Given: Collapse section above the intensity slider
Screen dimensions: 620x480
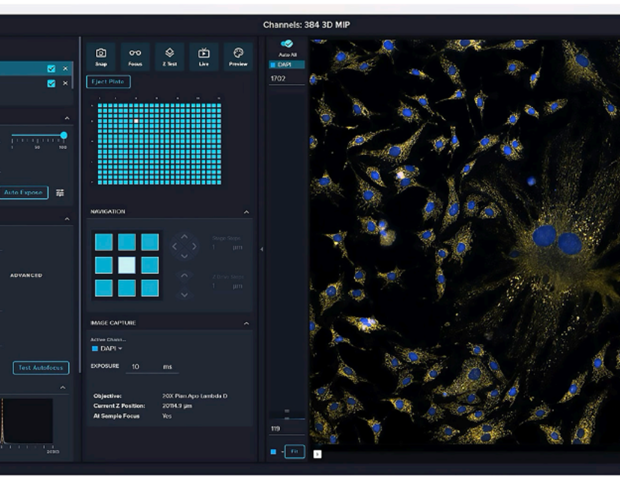Looking at the screenshot, I should click(67, 118).
